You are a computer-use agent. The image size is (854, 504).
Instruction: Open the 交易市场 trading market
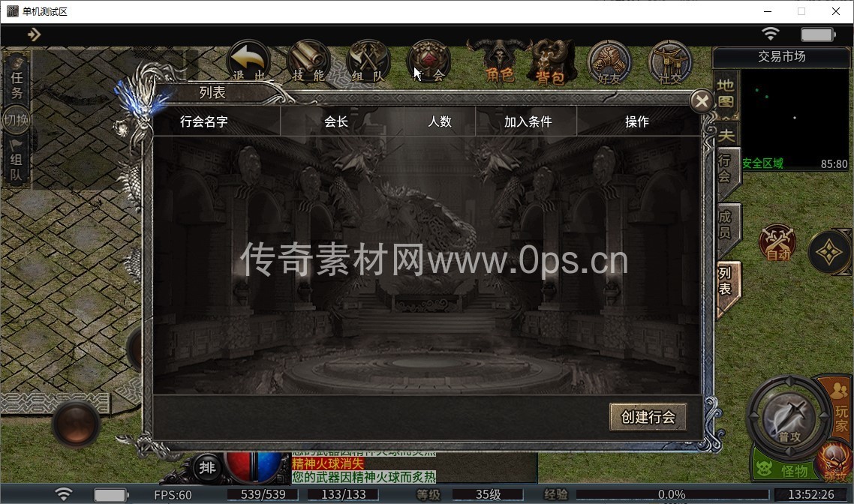click(781, 57)
